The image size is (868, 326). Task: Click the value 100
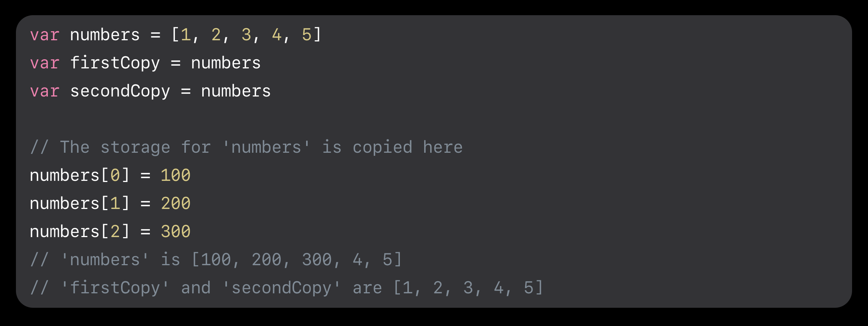click(x=176, y=176)
